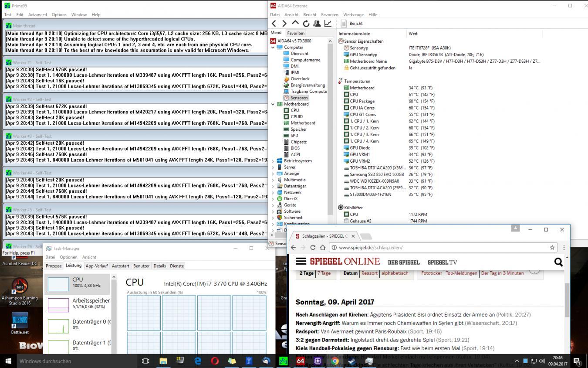Screen dimensions: 588x368
Task: Open Chrome home page icon
Action: pyautogui.click(x=323, y=247)
